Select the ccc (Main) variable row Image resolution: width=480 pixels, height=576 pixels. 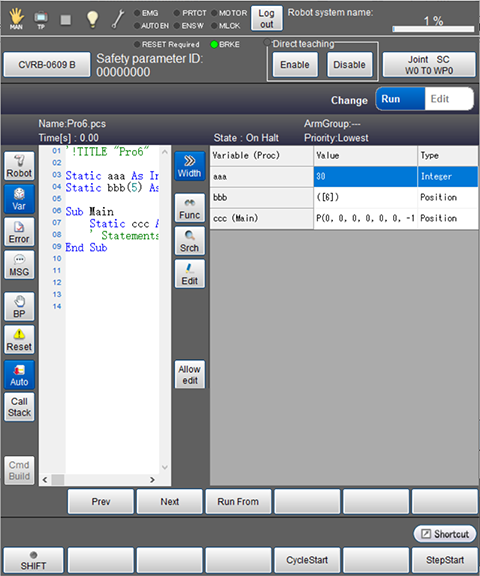(x=344, y=219)
